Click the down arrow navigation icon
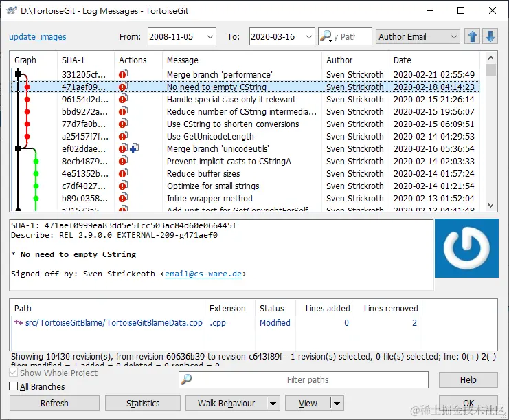Screen dimensions: 509x420 coord(490,36)
